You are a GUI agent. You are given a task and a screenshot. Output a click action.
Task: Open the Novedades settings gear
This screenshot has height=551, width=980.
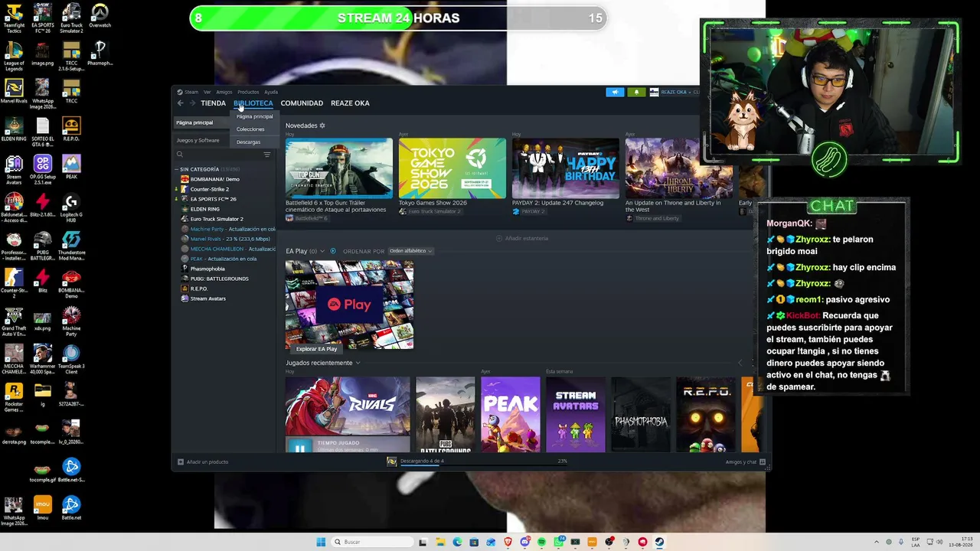pos(322,126)
